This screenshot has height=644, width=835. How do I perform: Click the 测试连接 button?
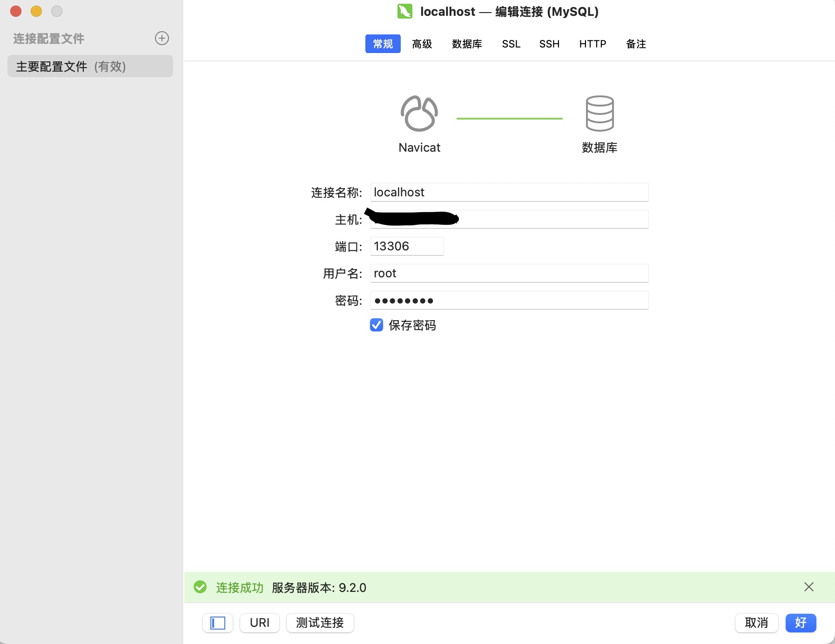[x=320, y=623]
